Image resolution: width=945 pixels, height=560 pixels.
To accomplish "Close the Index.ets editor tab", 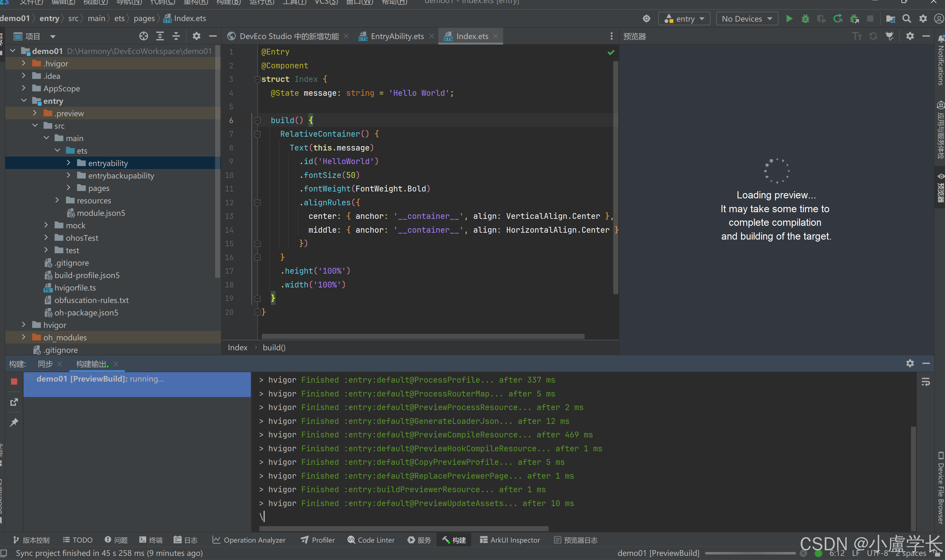I will (496, 36).
